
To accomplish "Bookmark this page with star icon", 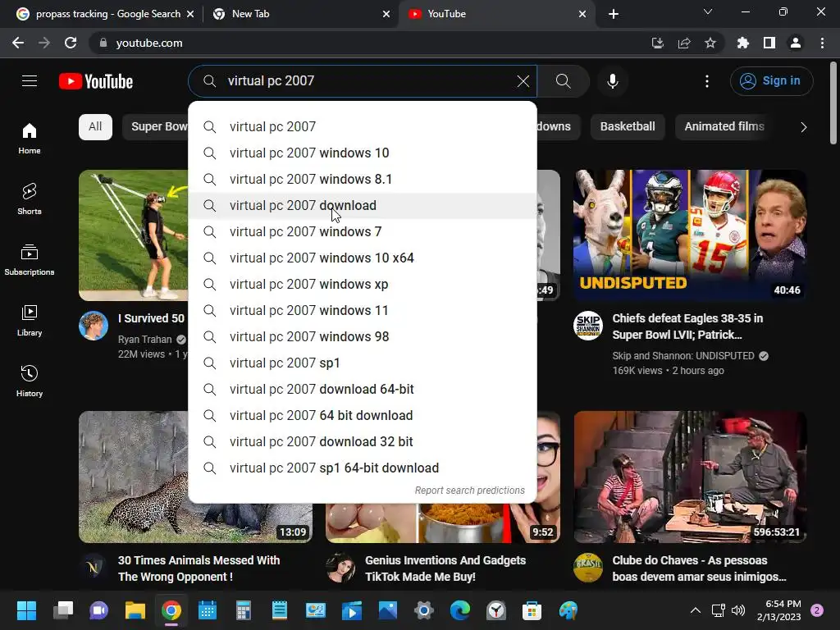I will [710, 43].
